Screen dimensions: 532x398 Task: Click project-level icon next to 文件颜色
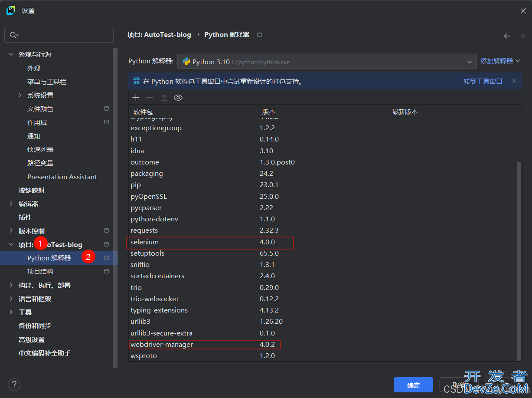point(106,109)
